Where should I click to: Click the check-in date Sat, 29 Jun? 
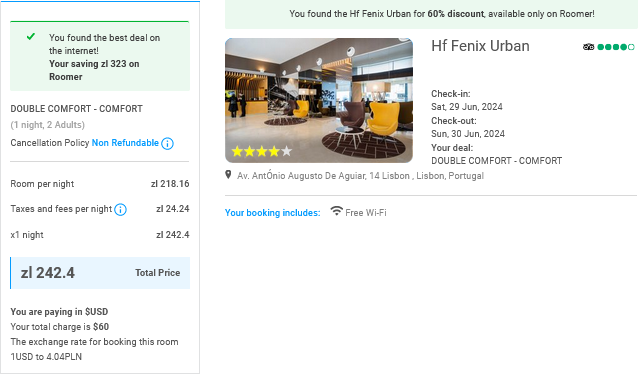[x=467, y=107]
